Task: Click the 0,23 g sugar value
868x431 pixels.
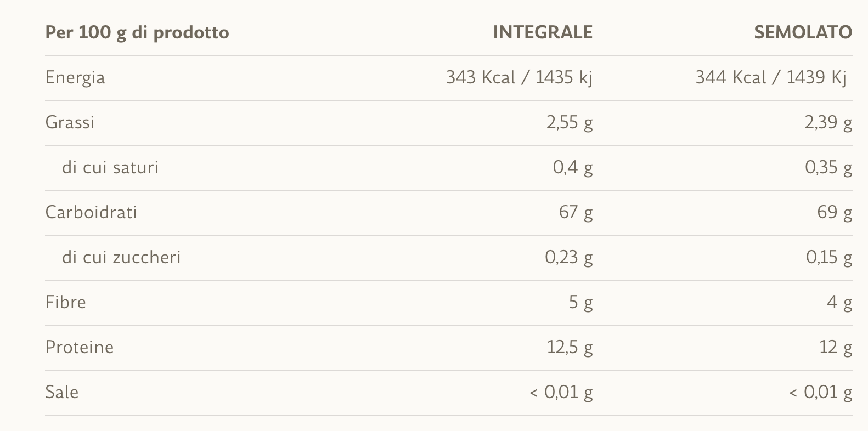Action: [569, 257]
